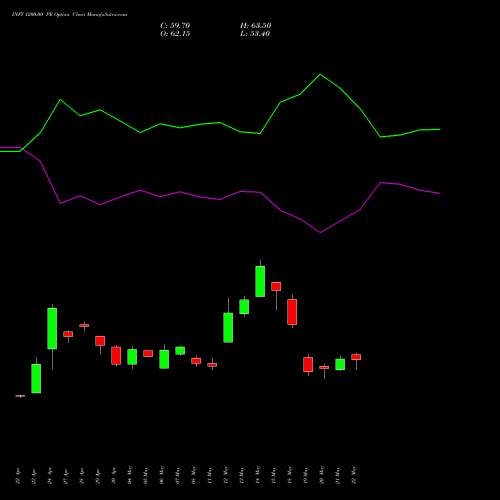Select the 28 Apr date label

pos(82,477)
